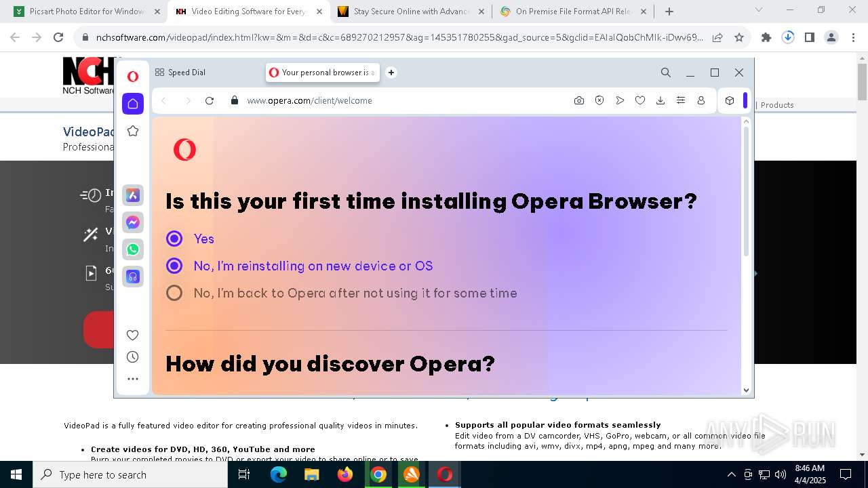Switch to Your personal browser tab

tap(322, 73)
